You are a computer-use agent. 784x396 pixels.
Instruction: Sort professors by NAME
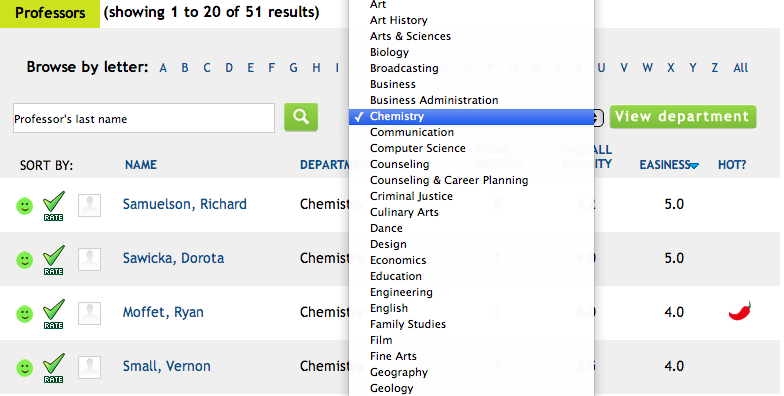140,164
